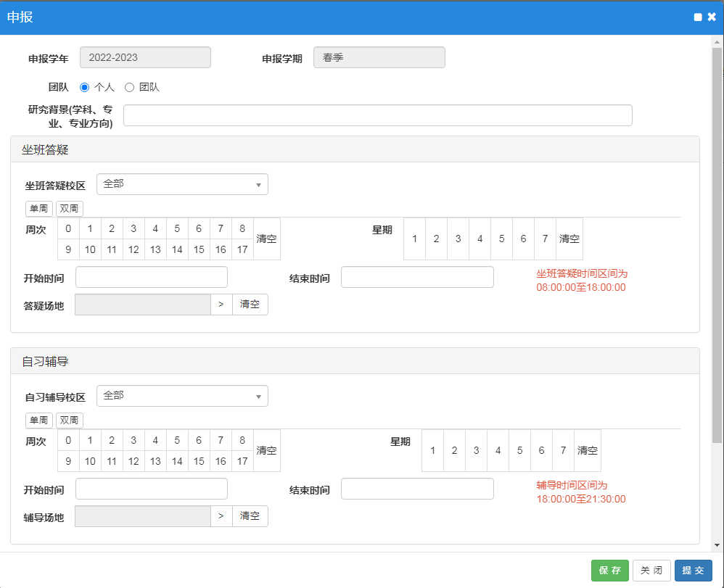Viewport: 724px width, 588px height.
Task: Clear the 答疑场地 field
Action: point(250,305)
